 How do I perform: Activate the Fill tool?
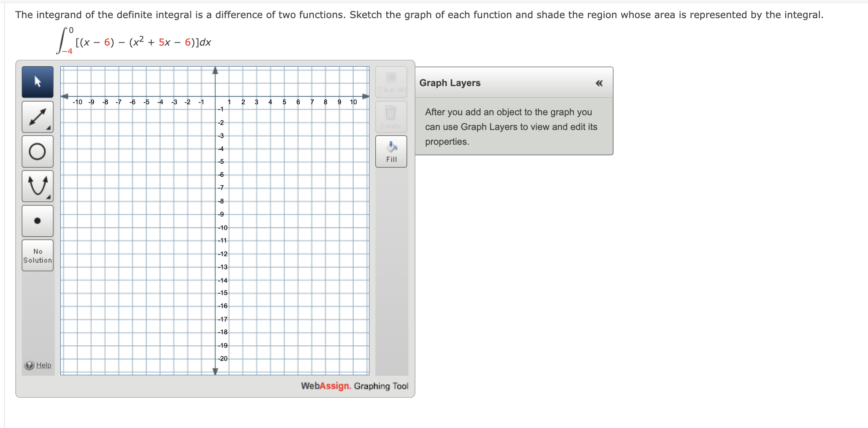tap(391, 151)
